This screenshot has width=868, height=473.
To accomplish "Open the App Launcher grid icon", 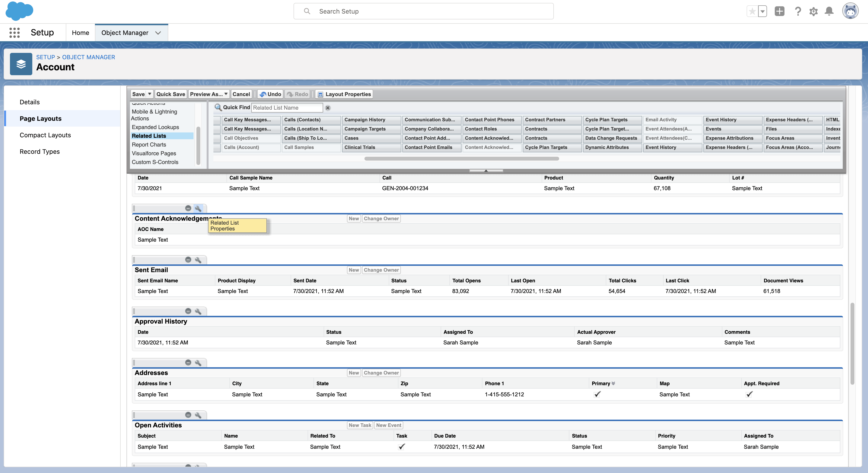I will [x=15, y=33].
